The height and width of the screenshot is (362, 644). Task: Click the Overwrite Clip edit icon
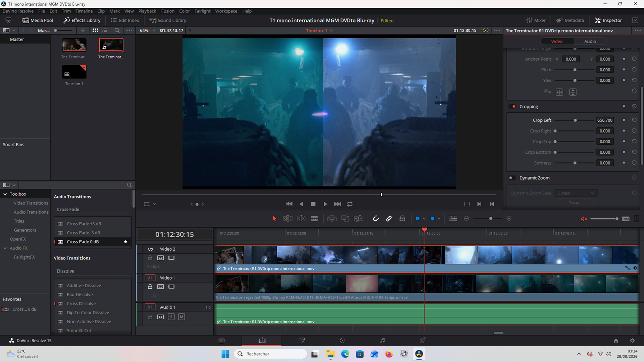tap(345, 218)
